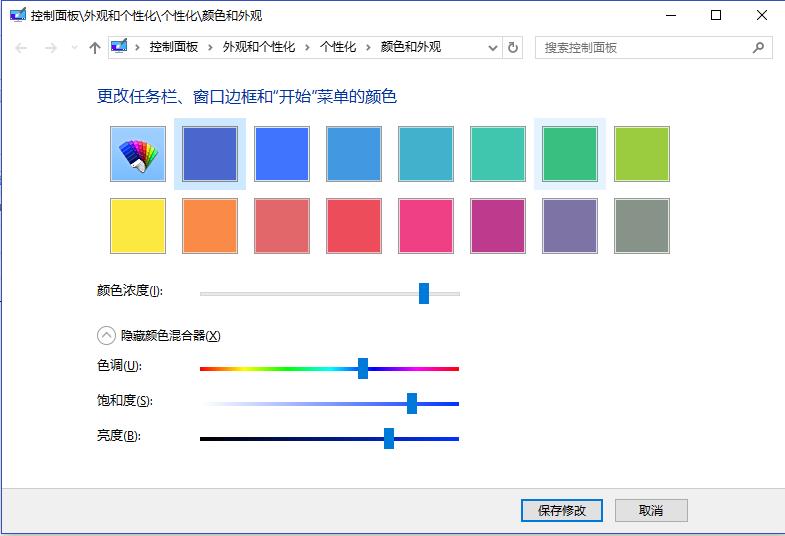Go up one folder level arrow

pyautogui.click(x=95, y=48)
